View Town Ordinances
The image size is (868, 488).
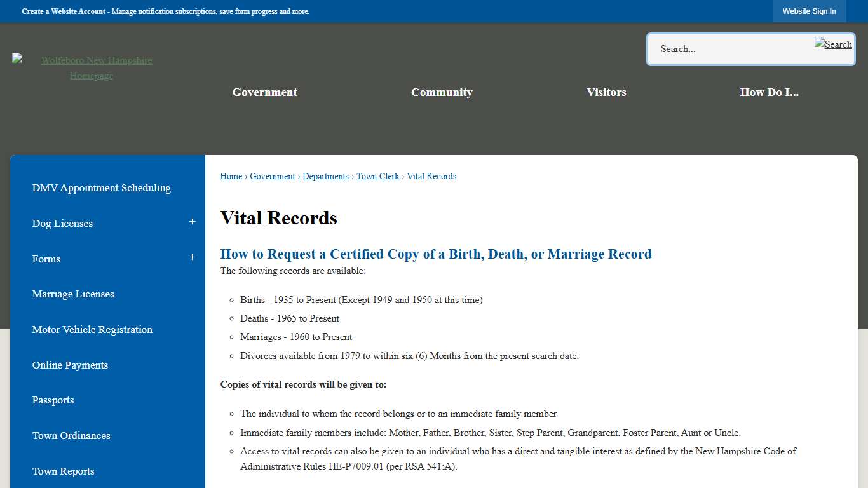pyautogui.click(x=71, y=435)
